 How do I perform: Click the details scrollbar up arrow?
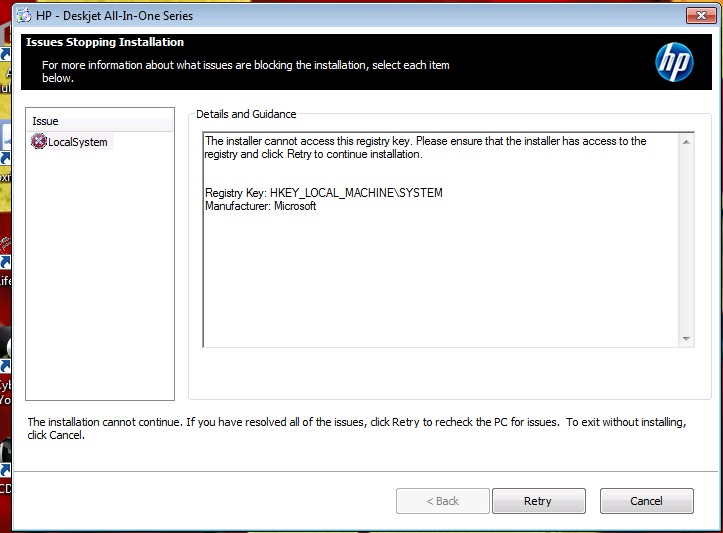(x=686, y=142)
